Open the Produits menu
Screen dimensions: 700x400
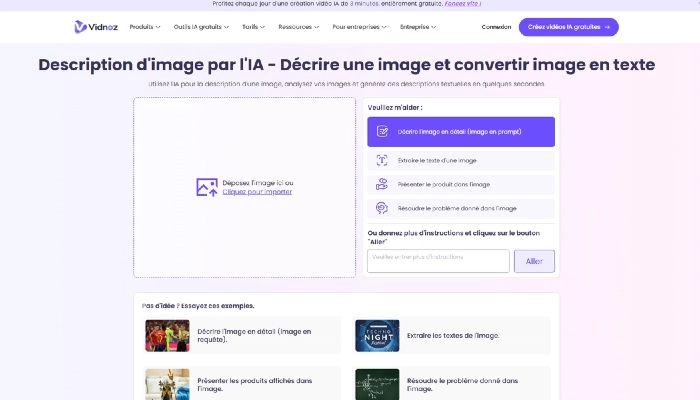coord(145,27)
